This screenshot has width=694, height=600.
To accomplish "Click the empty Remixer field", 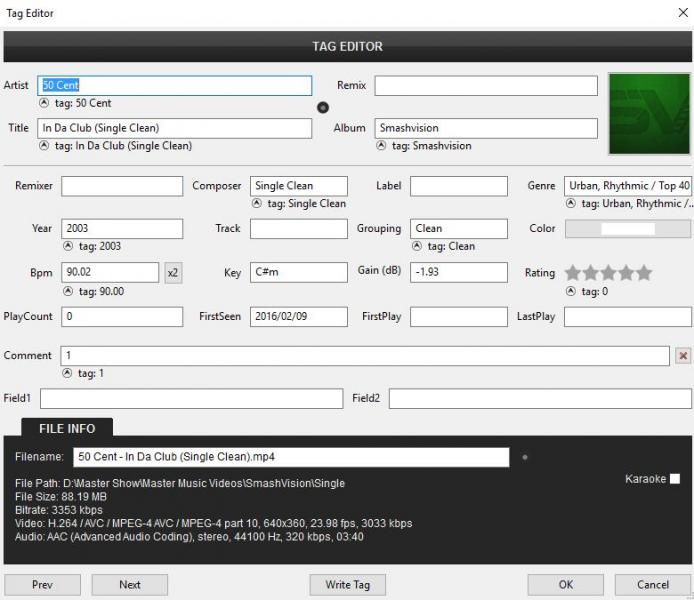I will click(x=122, y=186).
